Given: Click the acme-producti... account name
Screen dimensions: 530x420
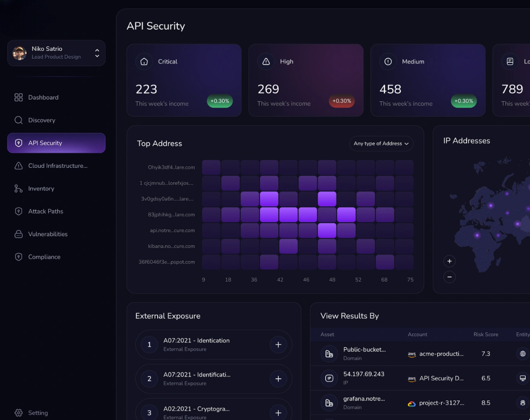Looking at the screenshot, I should [441, 354].
